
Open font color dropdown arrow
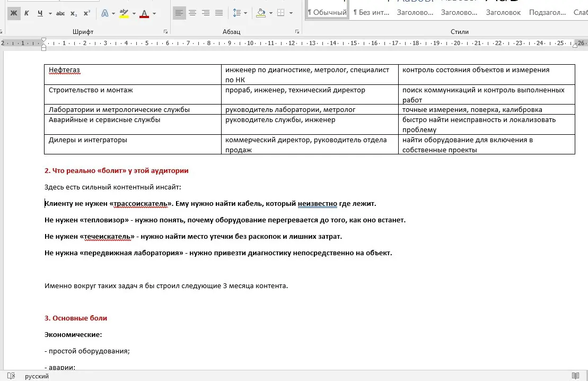pyautogui.click(x=154, y=13)
